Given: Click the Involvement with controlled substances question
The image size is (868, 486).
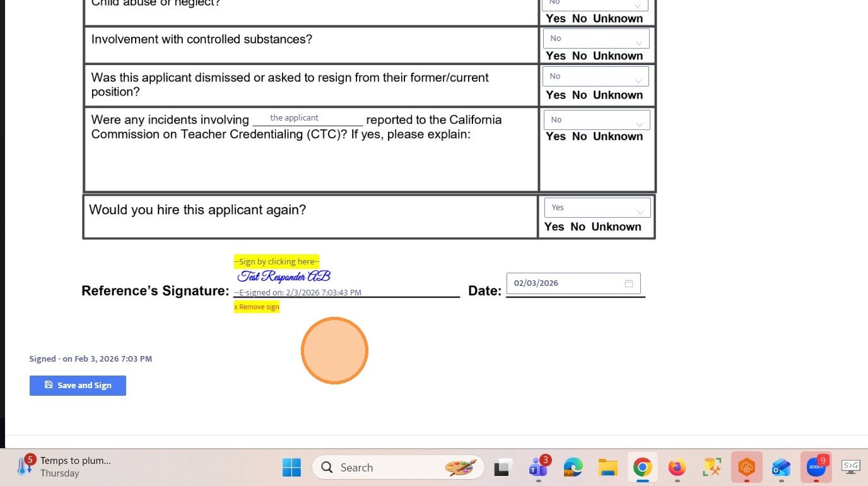Looking at the screenshot, I should (202, 39).
